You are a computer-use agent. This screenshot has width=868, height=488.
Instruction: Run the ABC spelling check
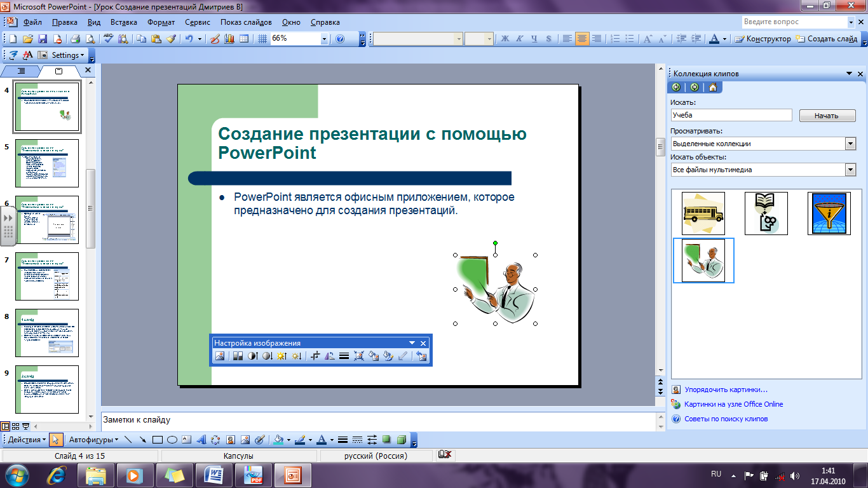click(x=109, y=39)
